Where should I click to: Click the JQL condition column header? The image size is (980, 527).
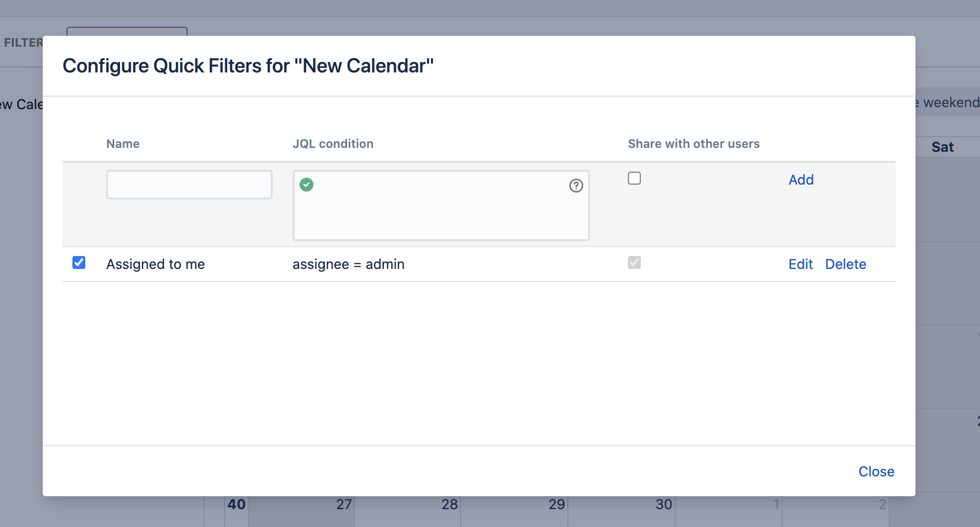pos(333,144)
